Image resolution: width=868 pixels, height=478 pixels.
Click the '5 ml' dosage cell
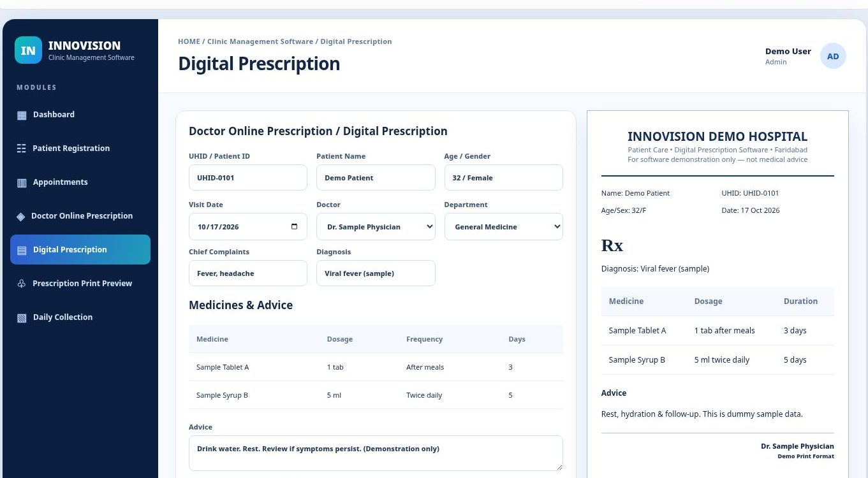coord(334,395)
